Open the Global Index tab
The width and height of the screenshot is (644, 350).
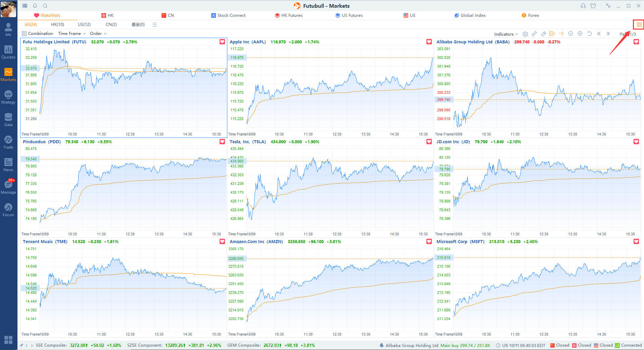[470, 15]
